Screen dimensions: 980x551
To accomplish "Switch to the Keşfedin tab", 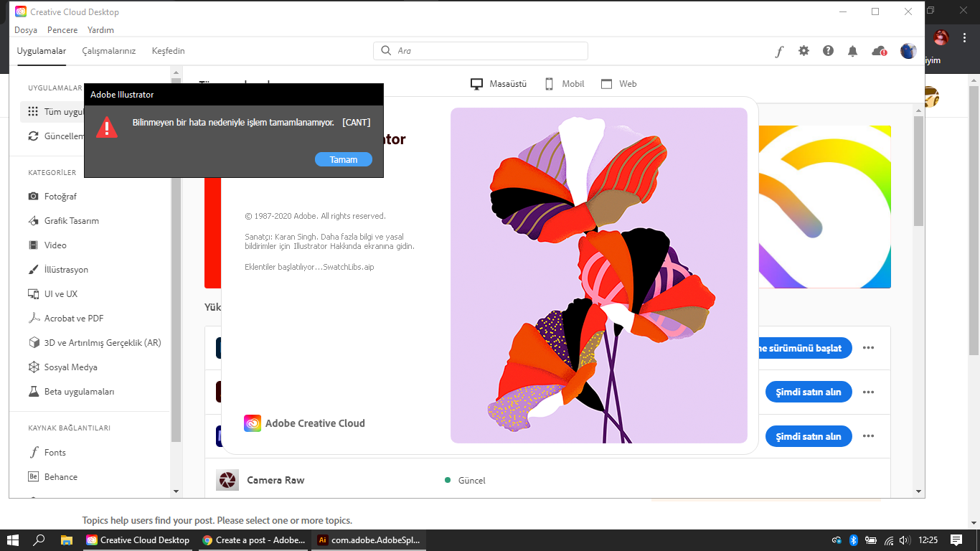I will (169, 51).
